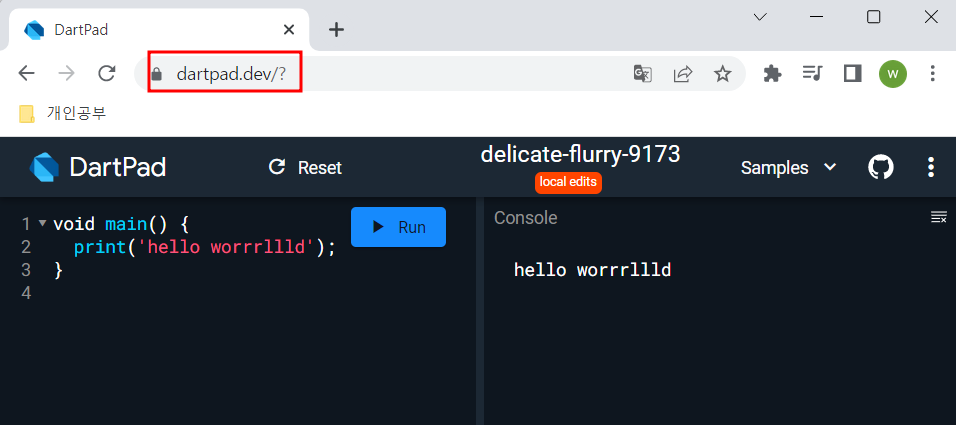Viewport: 956px width, 425px height.
Task: Click line number 4 in editor
Action: [x=26, y=293]
